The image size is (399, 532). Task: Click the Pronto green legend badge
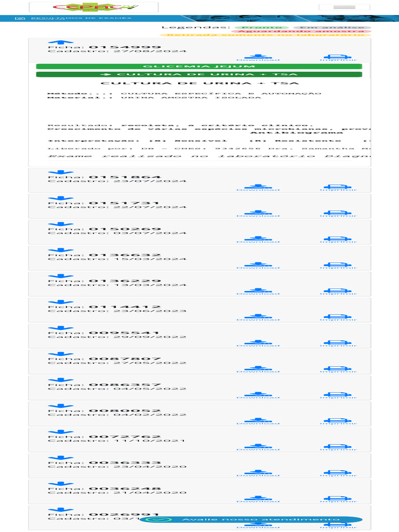click(x=262, y=28)
